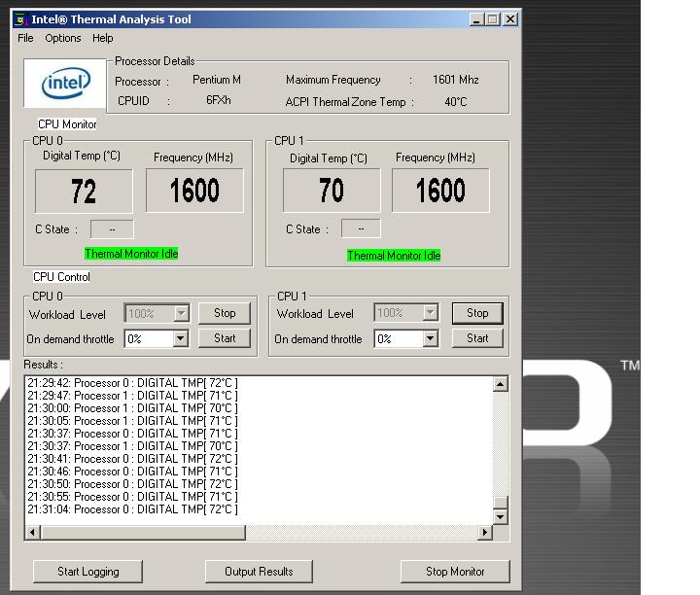Open the Options menu
Image resolution: width=700 pixels, height=595 pixels.
pos(63,38)
